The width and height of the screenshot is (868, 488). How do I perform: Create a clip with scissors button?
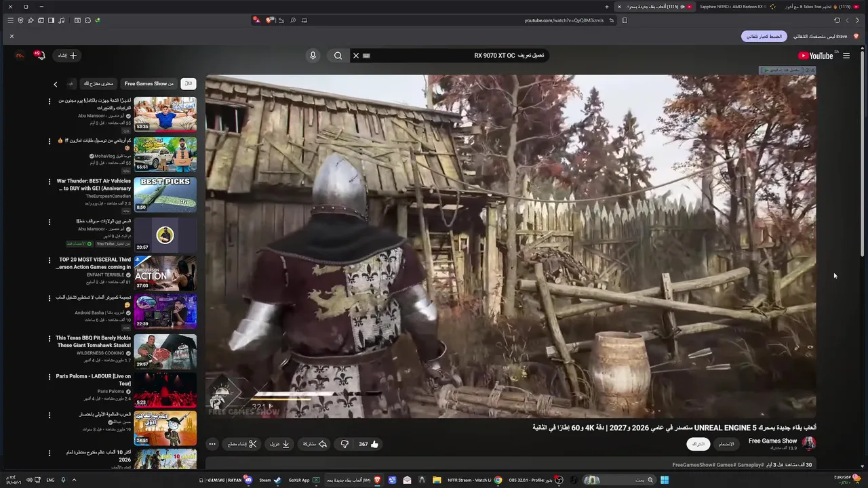tap(242, 444)
